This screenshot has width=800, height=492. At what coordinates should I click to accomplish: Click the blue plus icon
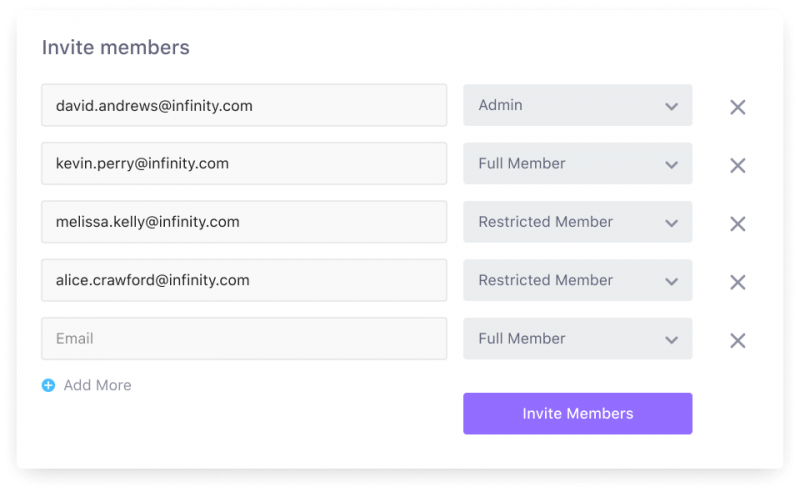(x=48, y=385)
